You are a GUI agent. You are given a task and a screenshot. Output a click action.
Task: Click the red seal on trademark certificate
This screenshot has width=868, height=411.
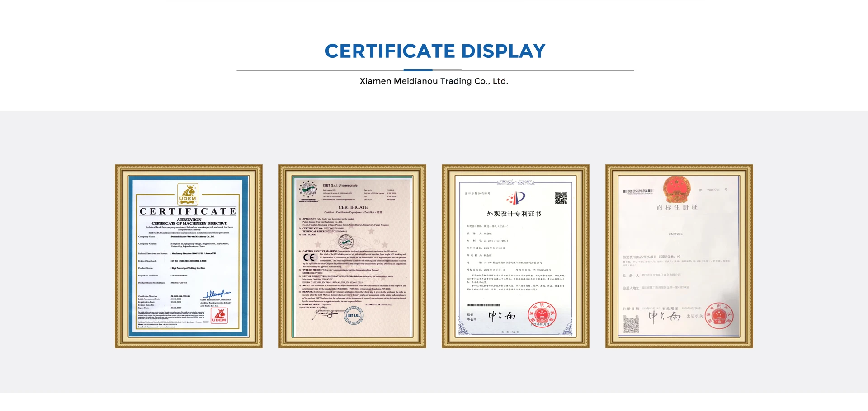click(x=719, y=315)
